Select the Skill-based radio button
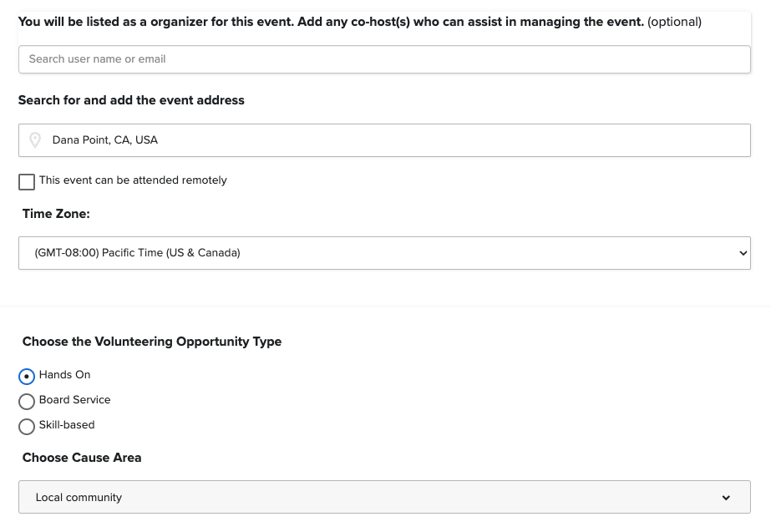Image resolution: width=771 pixels, height=532 pixels. click(x=27, y=427)
